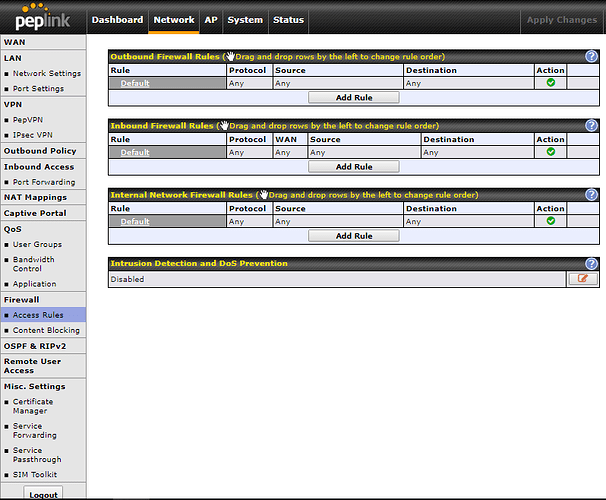
Task: Open Content Blocking in sidebar
Action: (x=46, y=330)
